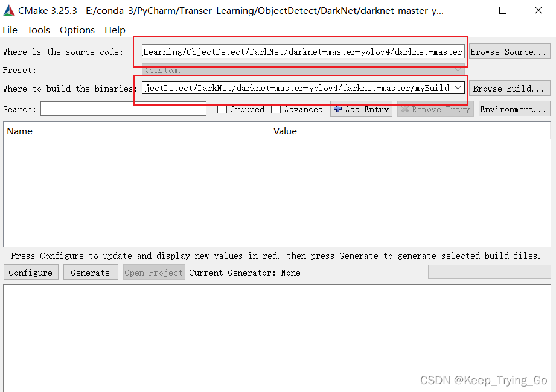Open the File menu
556x392 pixels.
[10, 30]
